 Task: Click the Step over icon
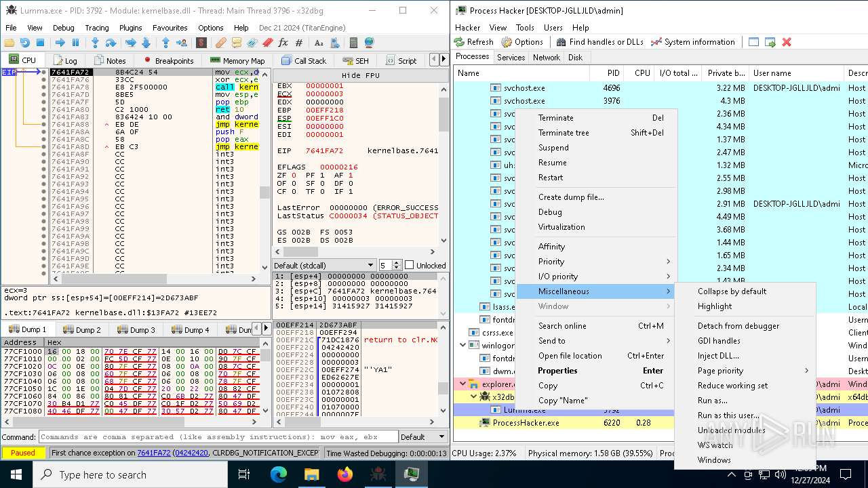[x=111, y=43]
